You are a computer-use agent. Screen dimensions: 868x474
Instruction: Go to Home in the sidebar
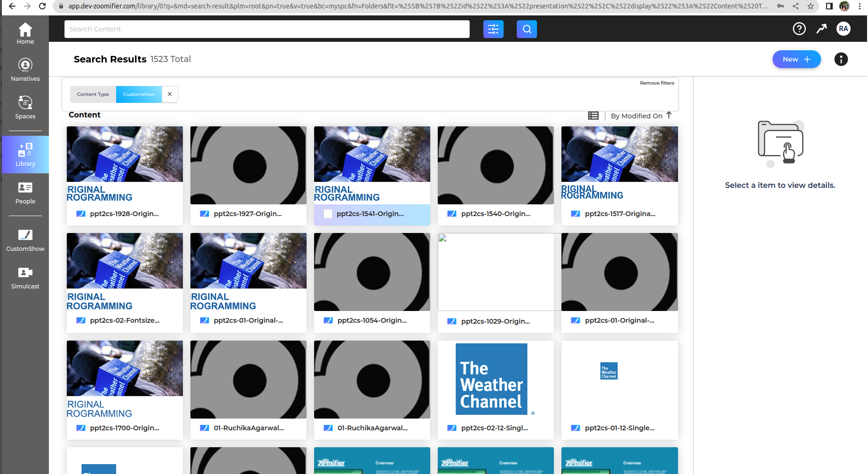pos(25,33)
